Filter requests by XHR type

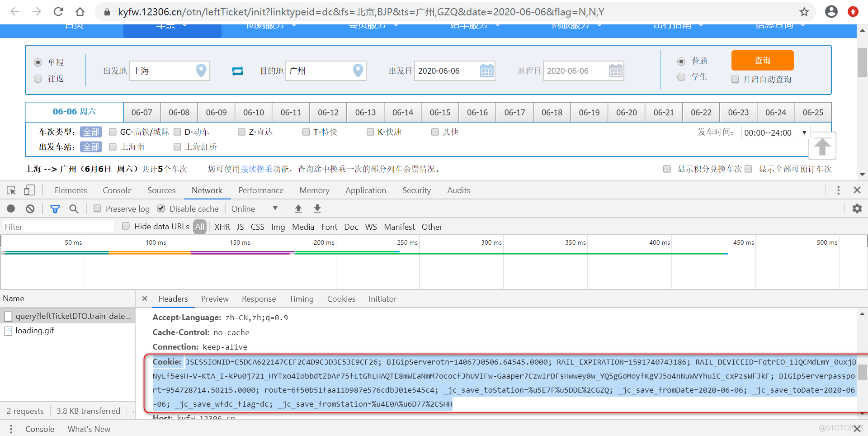click(222, 227)
